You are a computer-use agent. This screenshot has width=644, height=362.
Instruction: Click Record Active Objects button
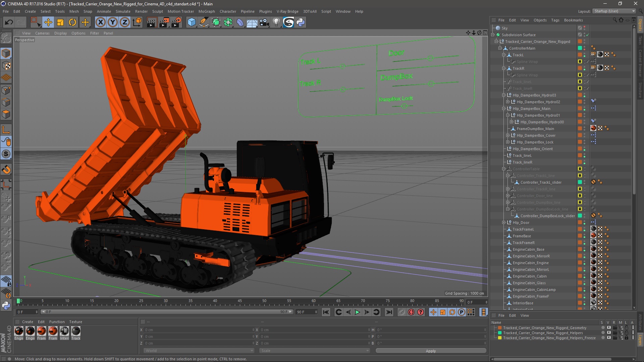click(x=401, y=312)
